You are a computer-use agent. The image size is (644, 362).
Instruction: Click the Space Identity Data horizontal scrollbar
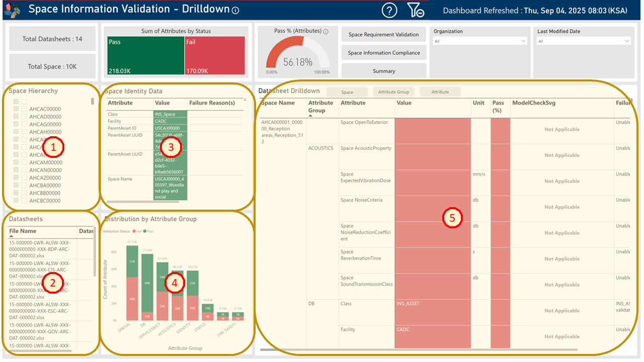142,202
